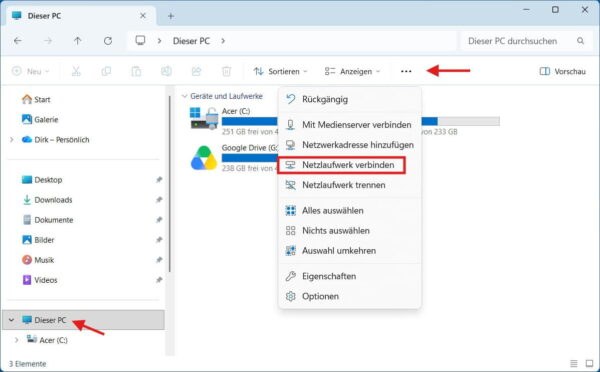Click chevron before Dieser PC in address bar
The height and width of the screenshot is (372, 600).
pos(159,41)
